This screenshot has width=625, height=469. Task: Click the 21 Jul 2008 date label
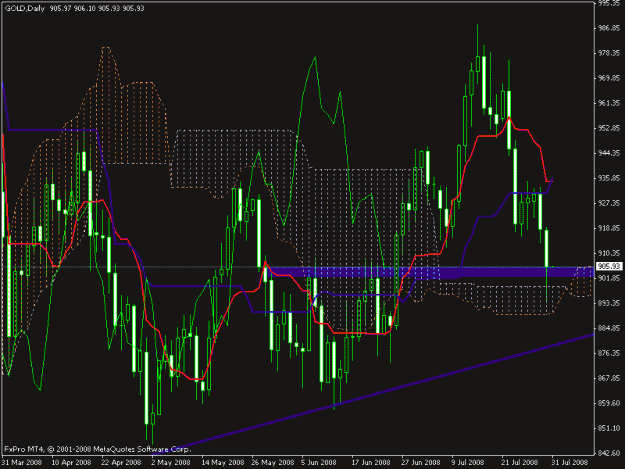pos(520,463)
